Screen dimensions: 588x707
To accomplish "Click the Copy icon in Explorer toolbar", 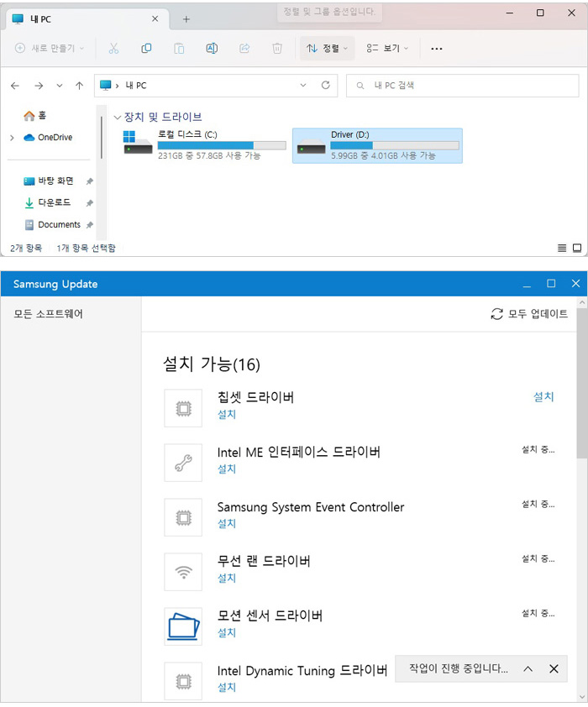I will (146, 48).
